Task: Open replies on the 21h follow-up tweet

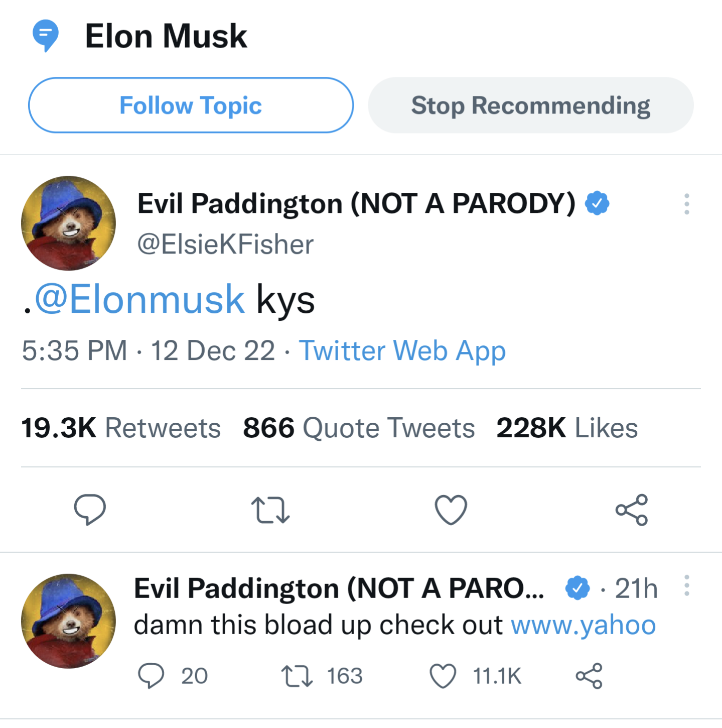Action: click(x=151, y=676)
